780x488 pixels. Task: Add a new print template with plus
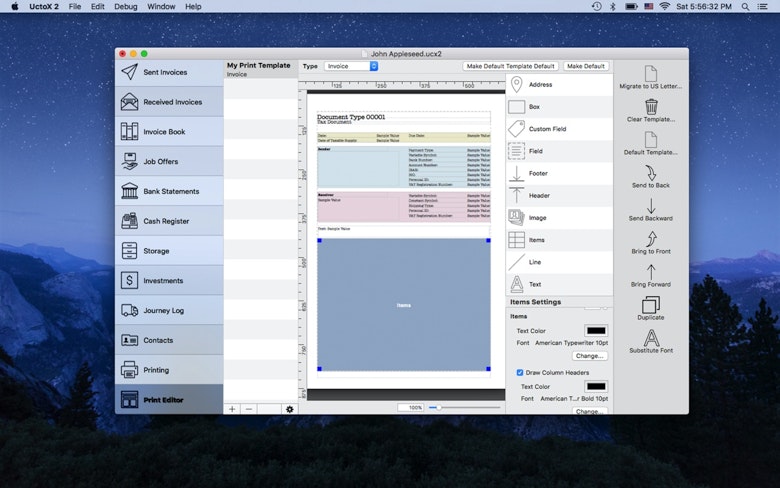point(232,409)
